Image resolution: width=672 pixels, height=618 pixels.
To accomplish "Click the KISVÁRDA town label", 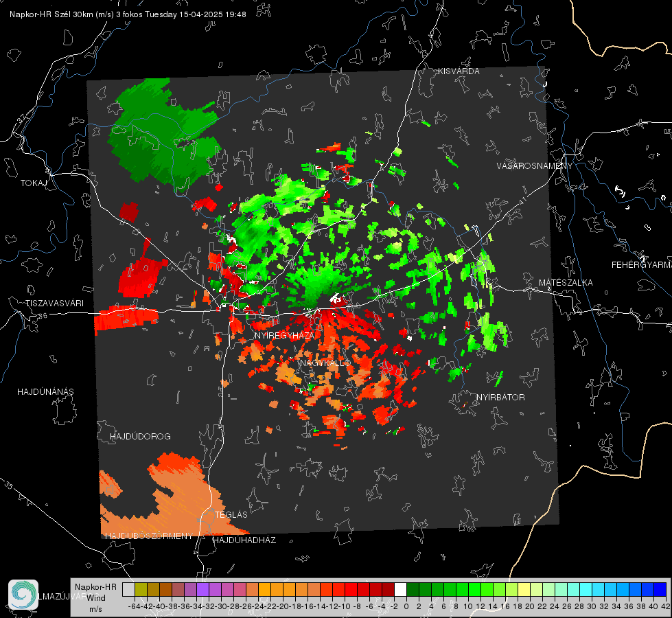I will coord(459,71).
